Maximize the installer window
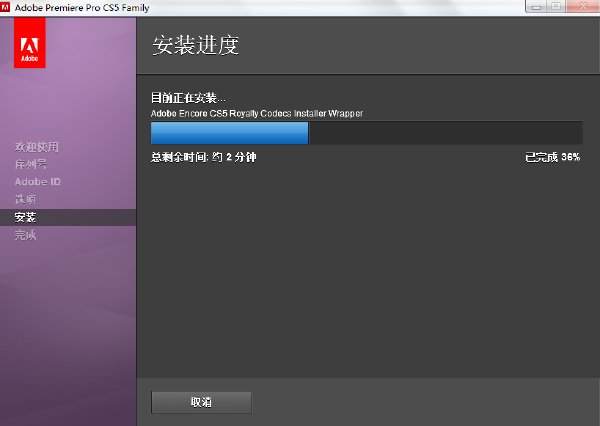 pos(556,7)
